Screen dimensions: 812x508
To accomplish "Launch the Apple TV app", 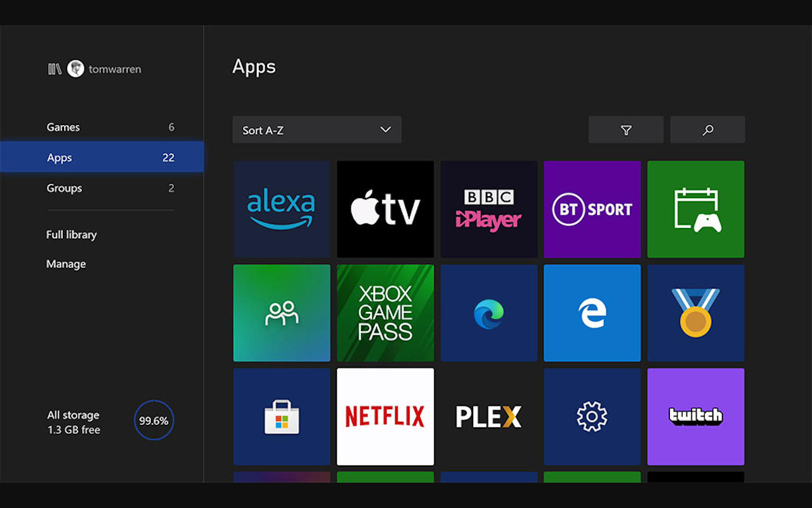I will [385, 209].
